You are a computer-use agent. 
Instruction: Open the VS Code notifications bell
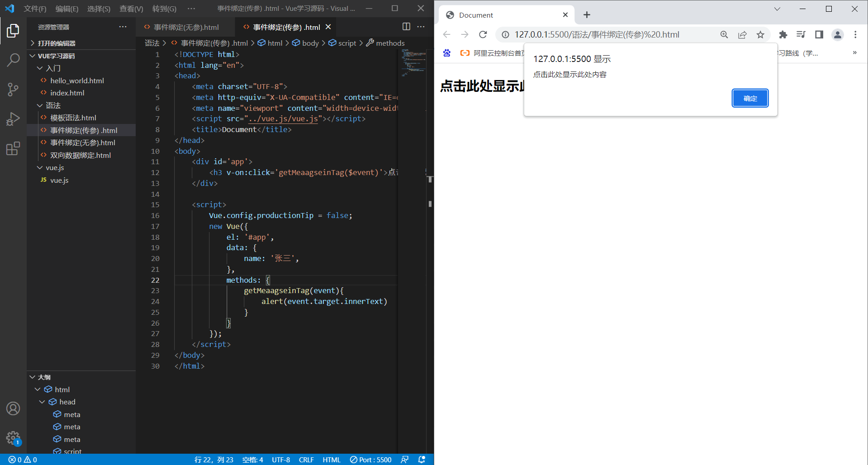coord(422,460)
